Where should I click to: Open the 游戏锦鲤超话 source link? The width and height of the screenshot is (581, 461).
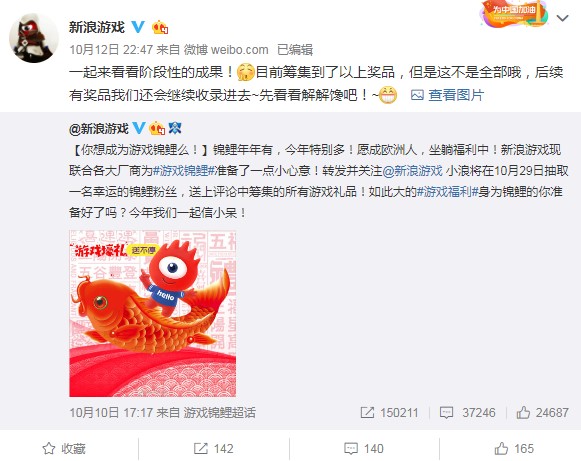coord(220,412)
